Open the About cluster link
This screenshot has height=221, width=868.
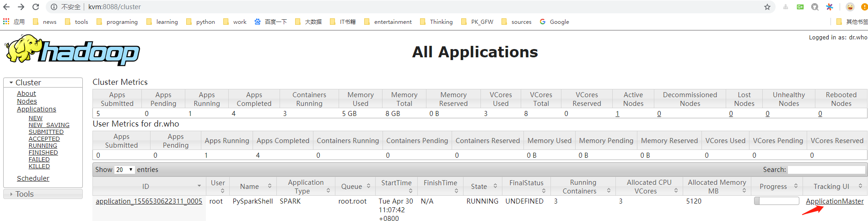click(27, 94)
